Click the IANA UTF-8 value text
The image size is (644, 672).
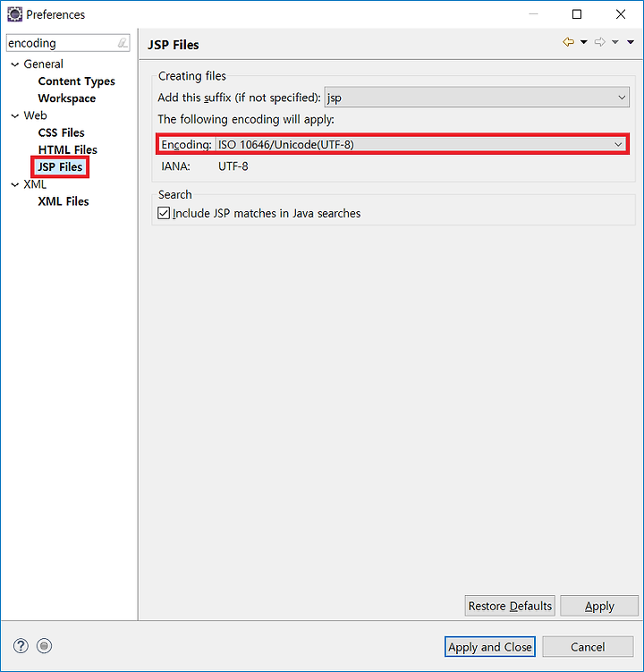233,166
